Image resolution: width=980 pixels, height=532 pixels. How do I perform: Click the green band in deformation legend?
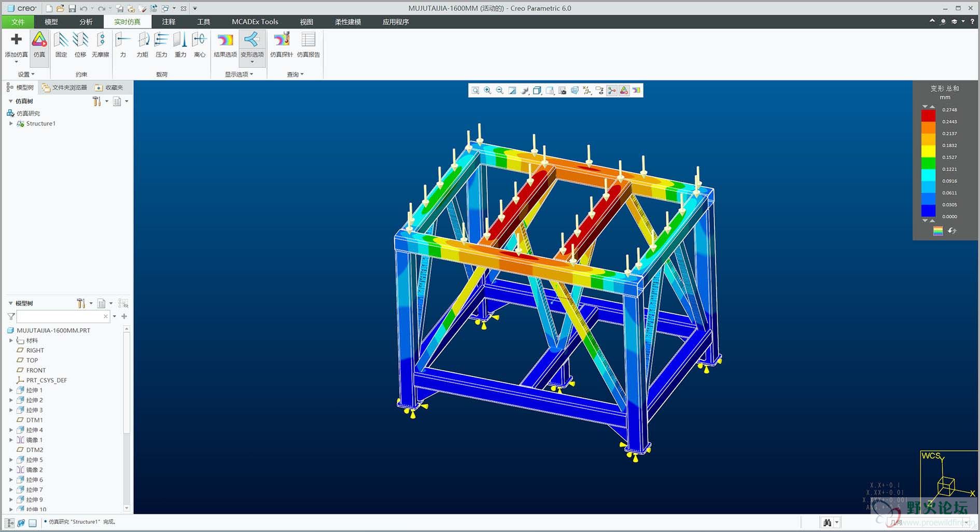click(928, 163)
